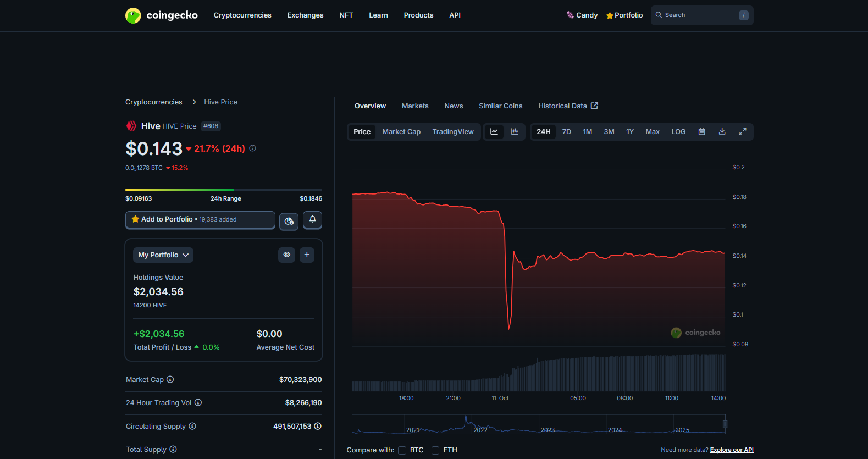Click the plus icon to add transaction
This screenshot has height=459, width=868.
click(307, 255)
